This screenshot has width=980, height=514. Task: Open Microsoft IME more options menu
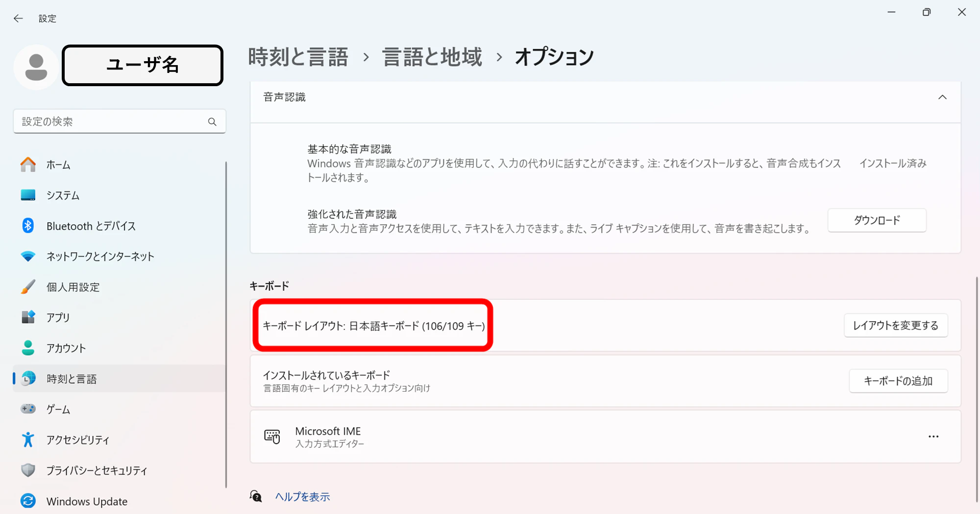coord(933,437)
